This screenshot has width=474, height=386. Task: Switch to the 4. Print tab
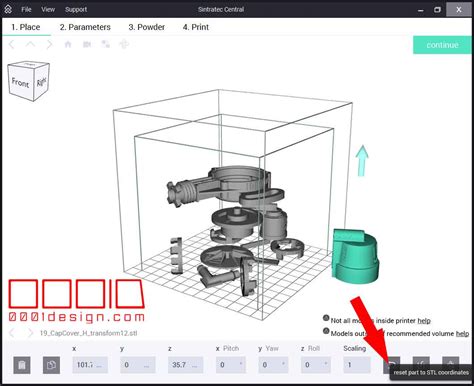pyautogui.click(x=196, y=27)
